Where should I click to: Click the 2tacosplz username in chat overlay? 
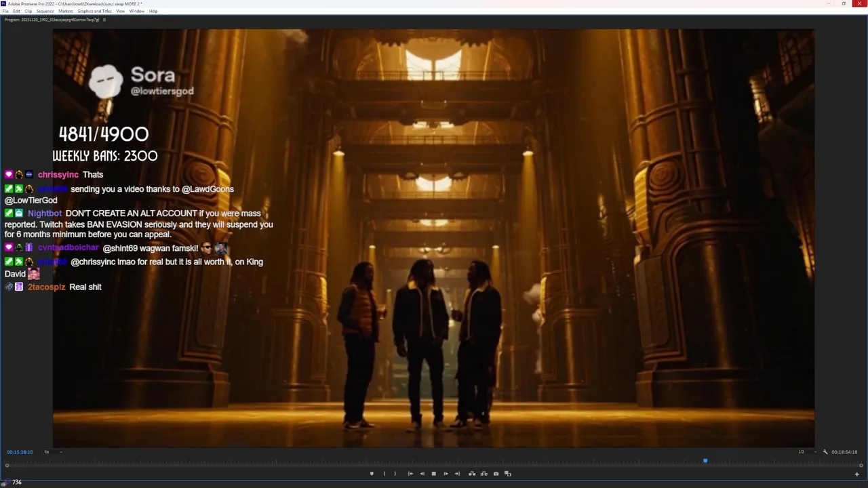point(47,287)
